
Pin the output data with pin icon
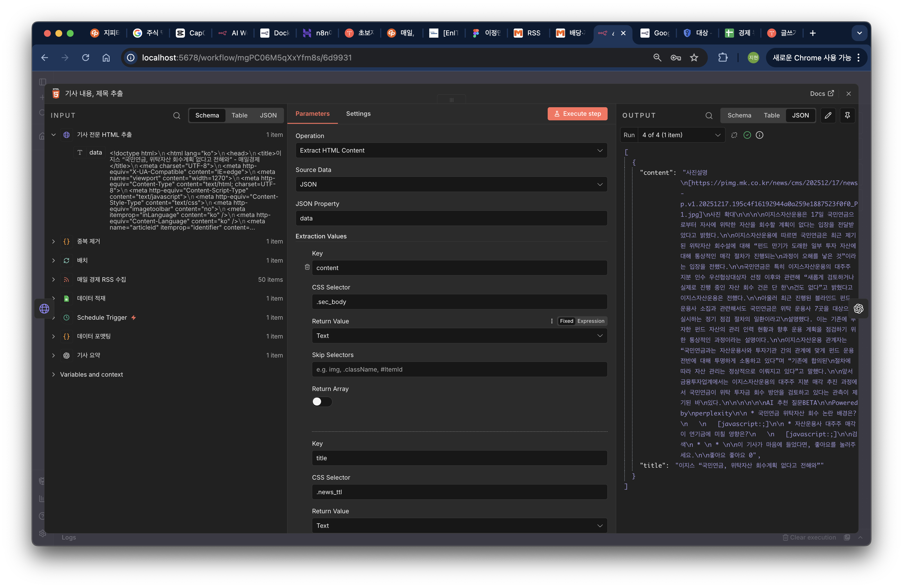[x=847, y=115]
